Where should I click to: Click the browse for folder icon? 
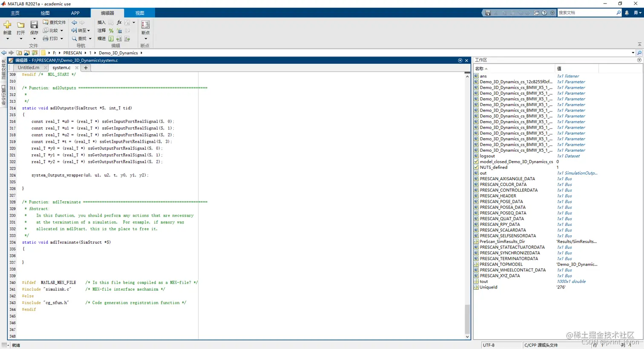point(34,53)
